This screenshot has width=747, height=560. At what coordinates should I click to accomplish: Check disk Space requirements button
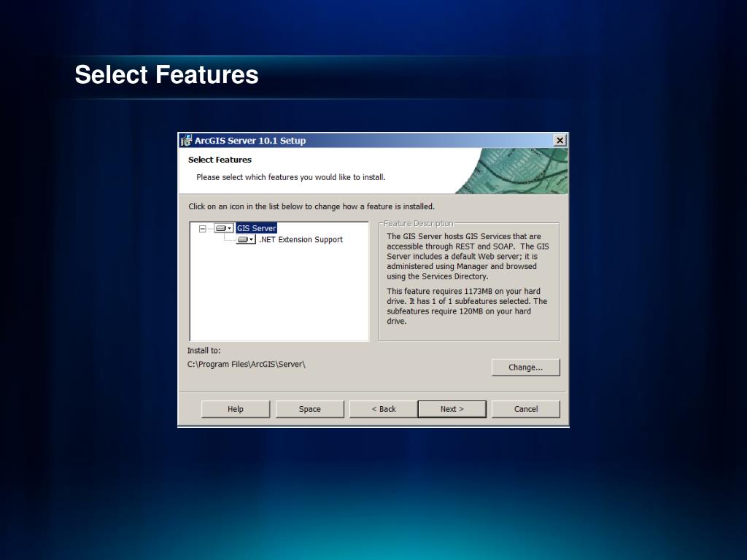coord(309,409)
